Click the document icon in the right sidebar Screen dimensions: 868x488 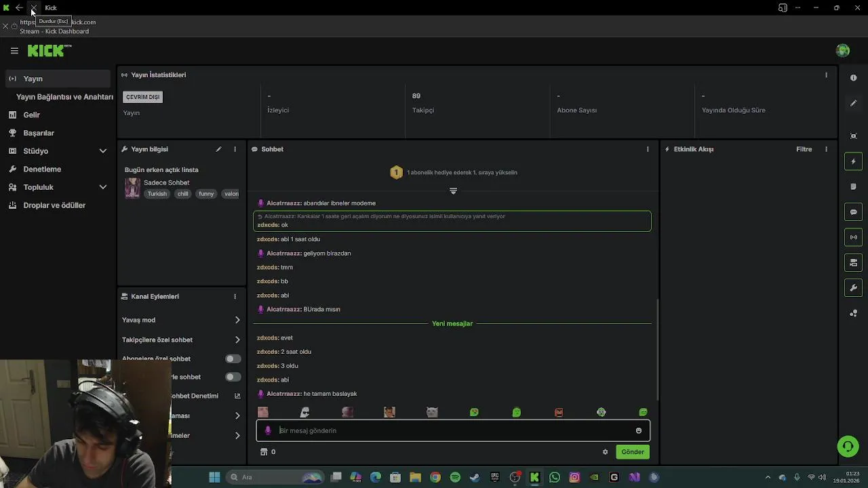tap(853, 186)
